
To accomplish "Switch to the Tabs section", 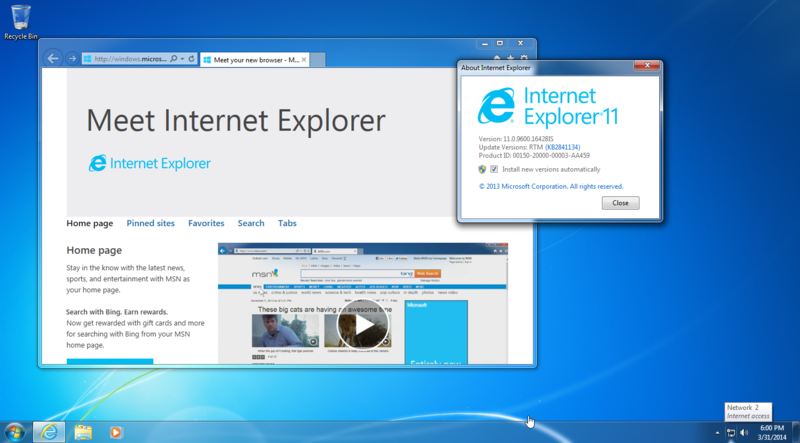I will point(287,223).
